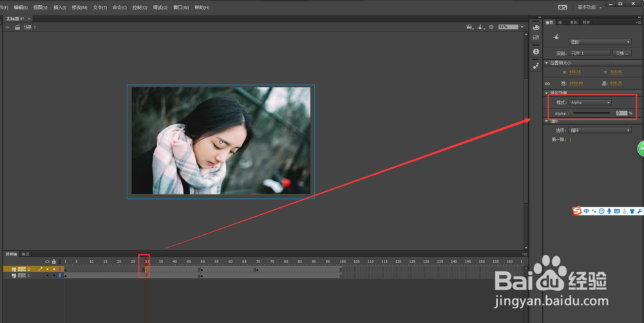The height and width of the screenshot is (323, 644).
Task: Open the Info panel icon
Action: tap(536, 51)
